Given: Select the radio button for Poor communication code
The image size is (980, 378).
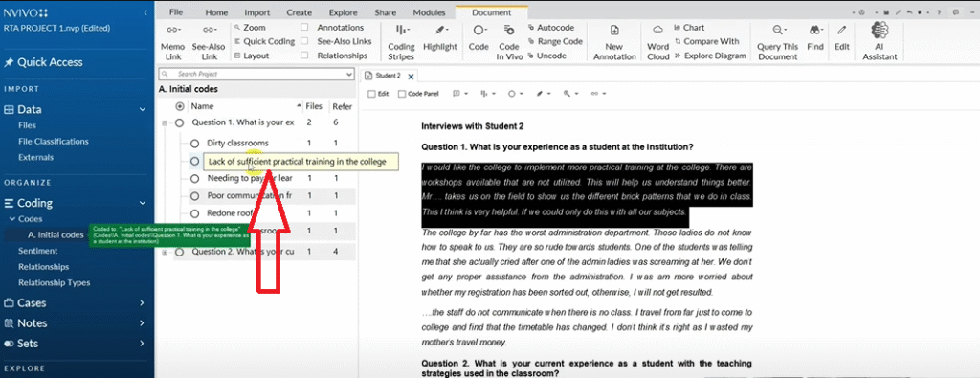Looking at the screenshot, I should 195,195.
